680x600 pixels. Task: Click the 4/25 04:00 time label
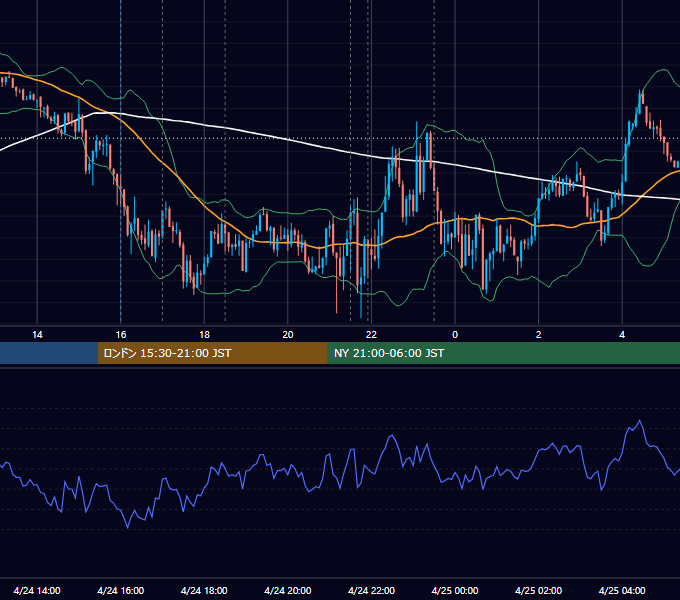(622, 590)
